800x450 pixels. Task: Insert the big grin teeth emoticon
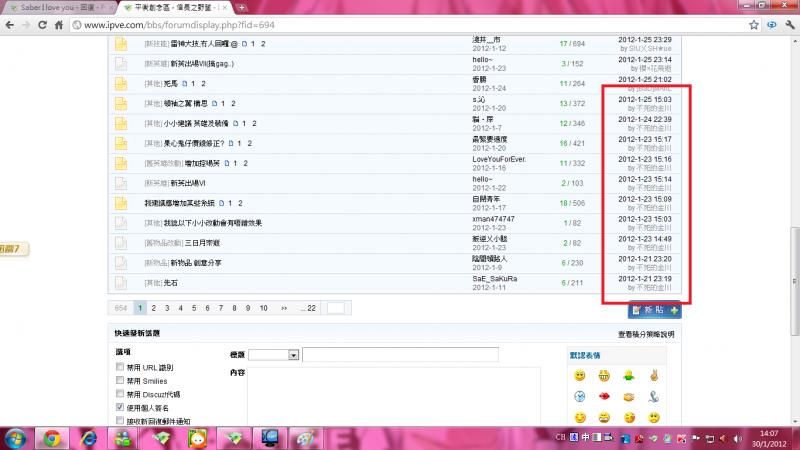pyautogui.click(x=604, y=376)
